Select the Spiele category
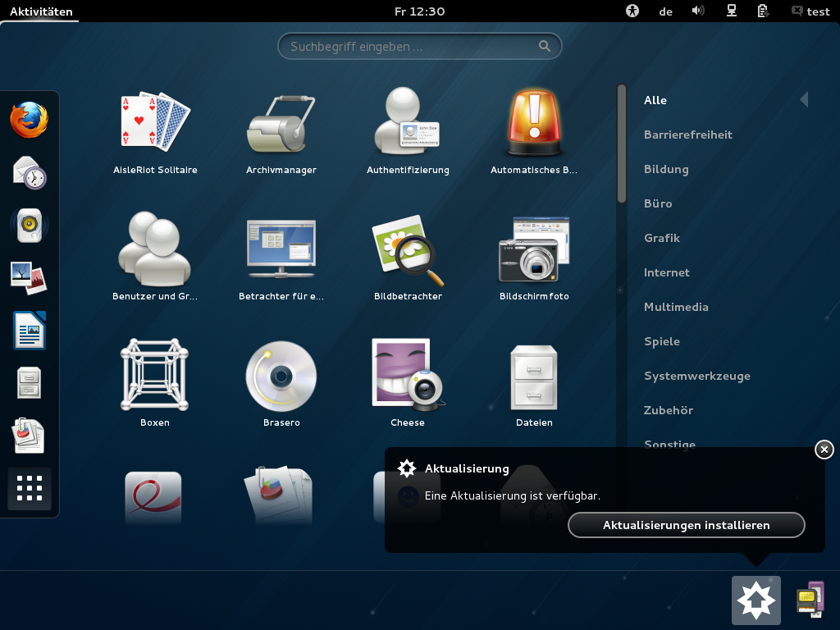 click(x=662, y=341)
